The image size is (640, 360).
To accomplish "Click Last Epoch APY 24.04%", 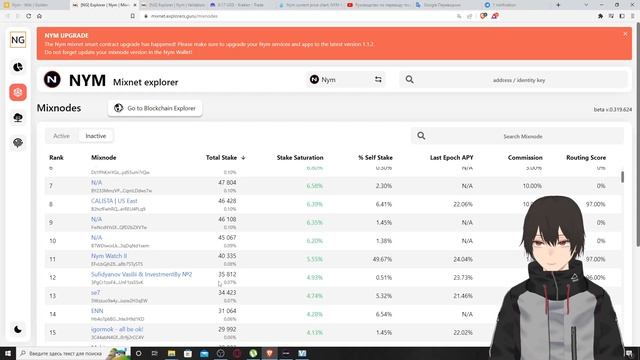I will coord(463,259).
